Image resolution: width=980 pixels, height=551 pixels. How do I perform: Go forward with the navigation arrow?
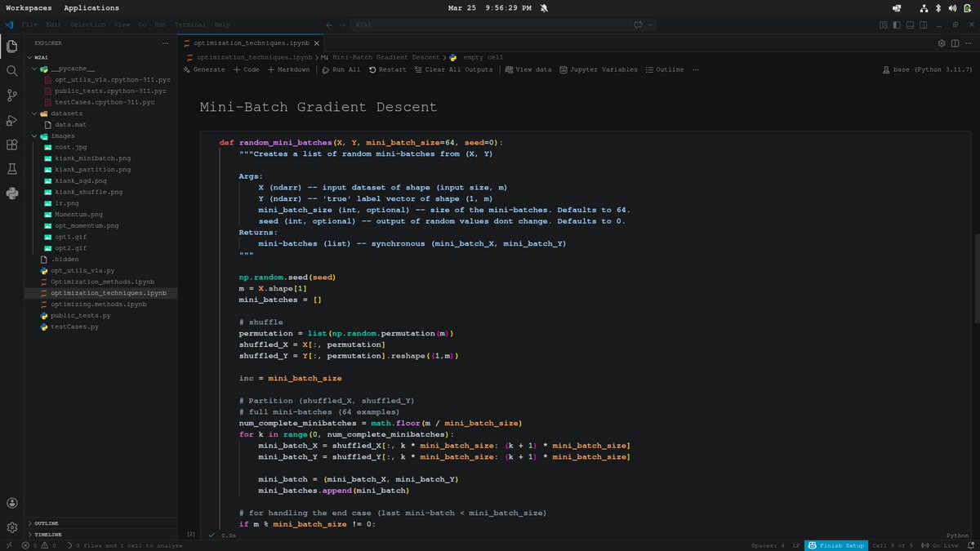click(x=342, y=25)
